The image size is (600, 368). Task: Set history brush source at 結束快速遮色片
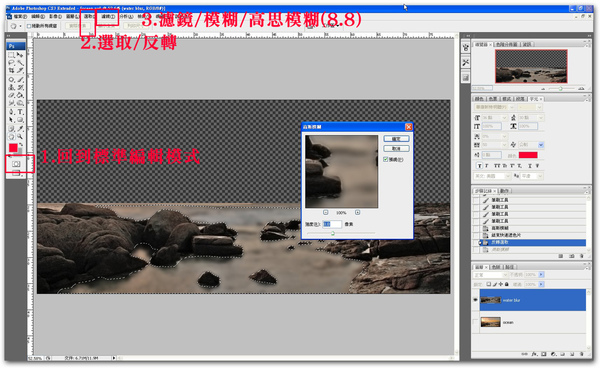click(x=476, y=235)
